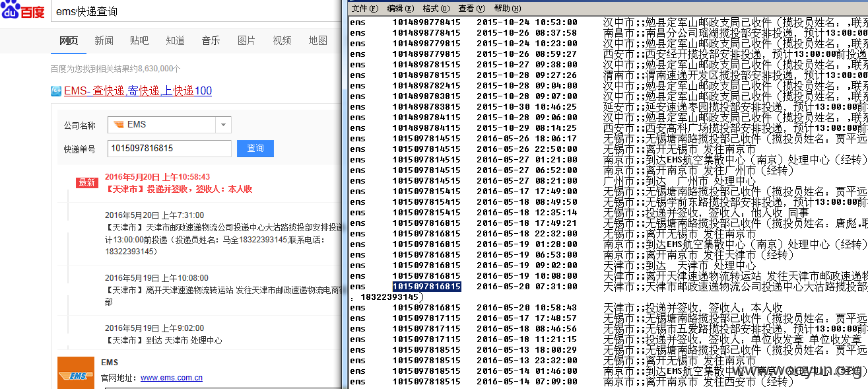Click the EMS orange logo thumbnail
The height and width of the screenshot is (389, 868).
76,373
